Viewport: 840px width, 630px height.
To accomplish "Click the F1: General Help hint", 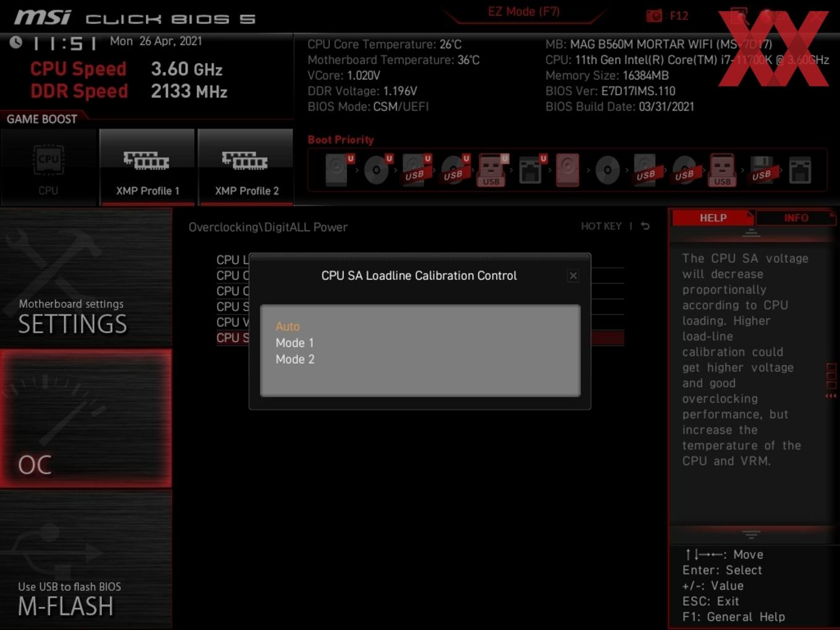I will (734, 616).
